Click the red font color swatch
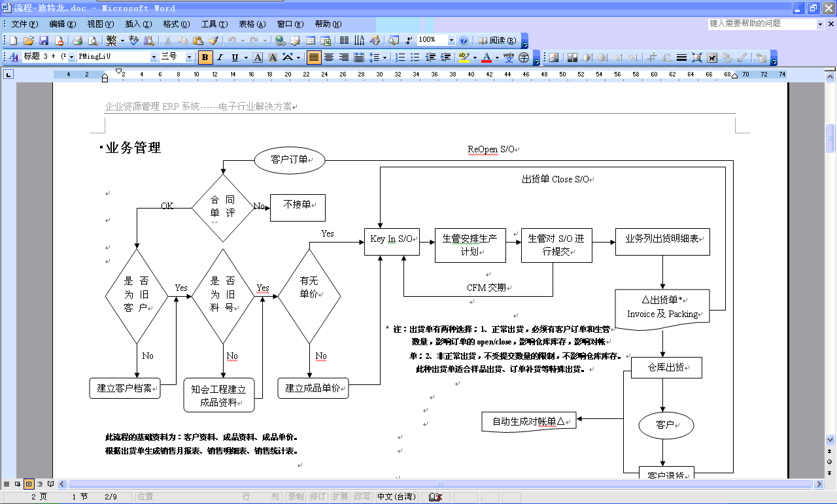Viewport: 837px width, 504px height. (486, 58)
